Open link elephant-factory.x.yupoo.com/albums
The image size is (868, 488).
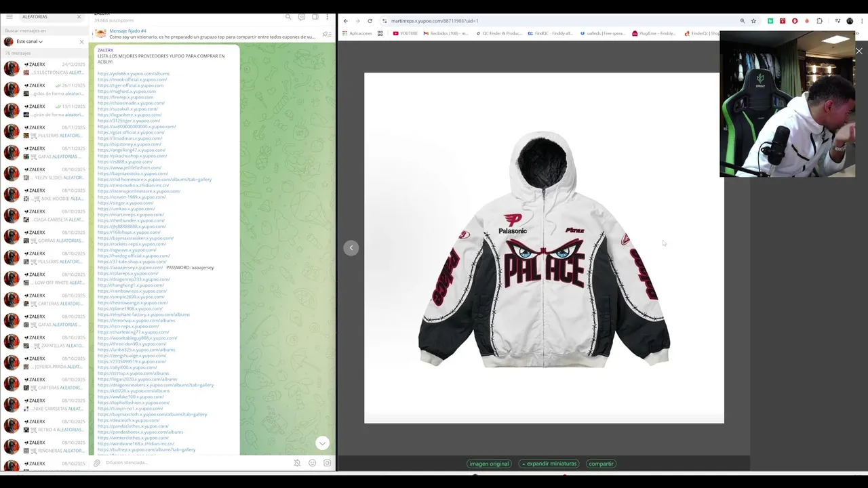point(143,314)
